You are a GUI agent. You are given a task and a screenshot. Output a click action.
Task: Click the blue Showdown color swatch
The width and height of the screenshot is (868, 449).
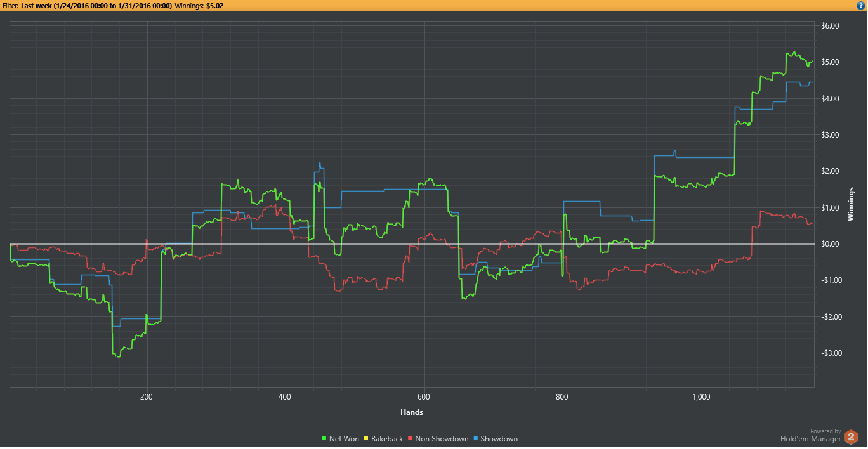point(476,439)
